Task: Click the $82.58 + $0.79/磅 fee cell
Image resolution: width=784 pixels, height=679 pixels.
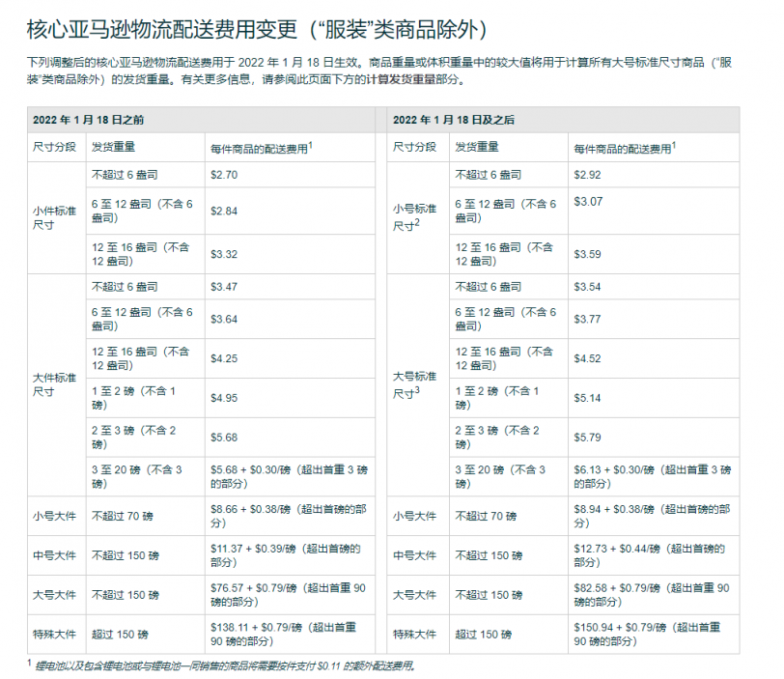Action: [x=652, y=595]
